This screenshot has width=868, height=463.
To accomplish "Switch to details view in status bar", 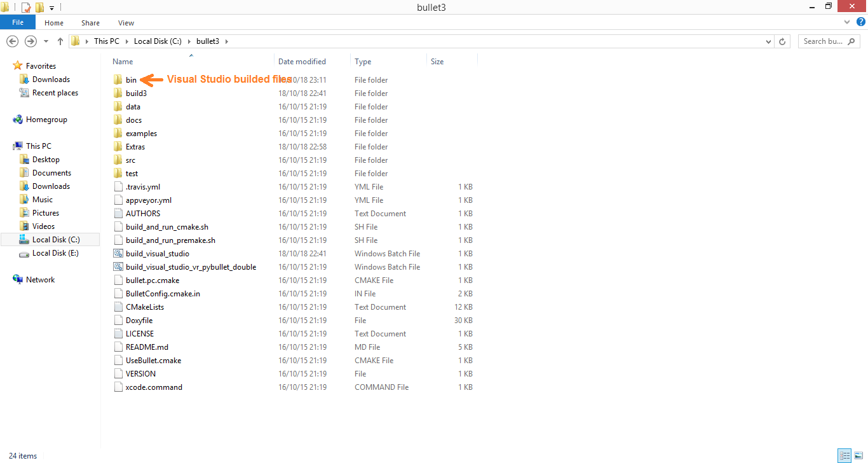I will [x=844, y=455].
